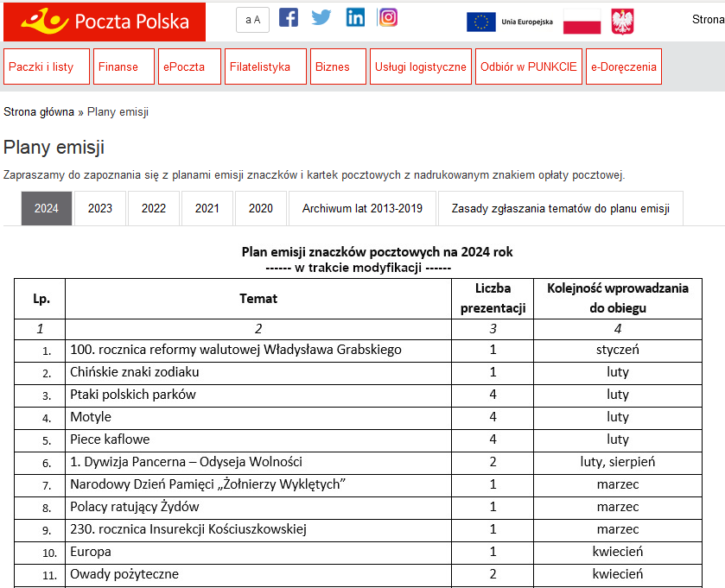725x588 pixels.
Task: Open the Archiwum lat 2013-2019 tab
Action: pyautogui.click(x=362, y=209)
